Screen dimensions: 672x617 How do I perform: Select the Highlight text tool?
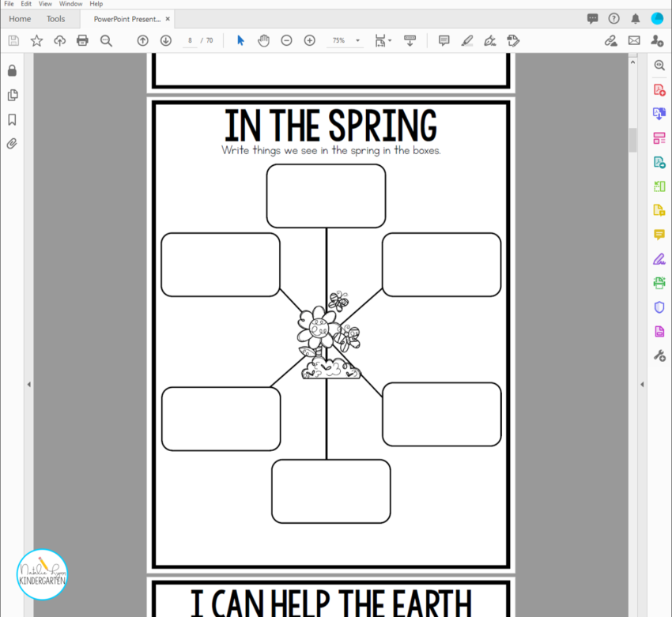pos(467,40)
